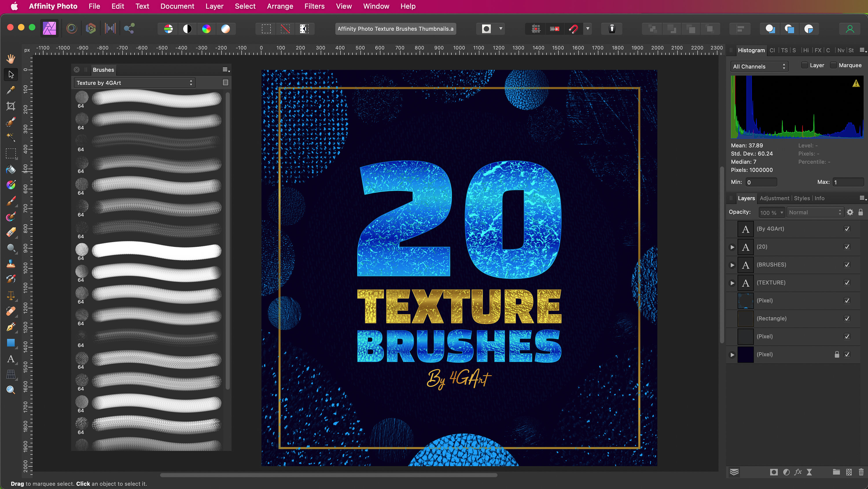This screenshot has height=489, width=868.
Task: Toggle visibility of the (BRUSHES) layer
Action: (x=847, y=265)
